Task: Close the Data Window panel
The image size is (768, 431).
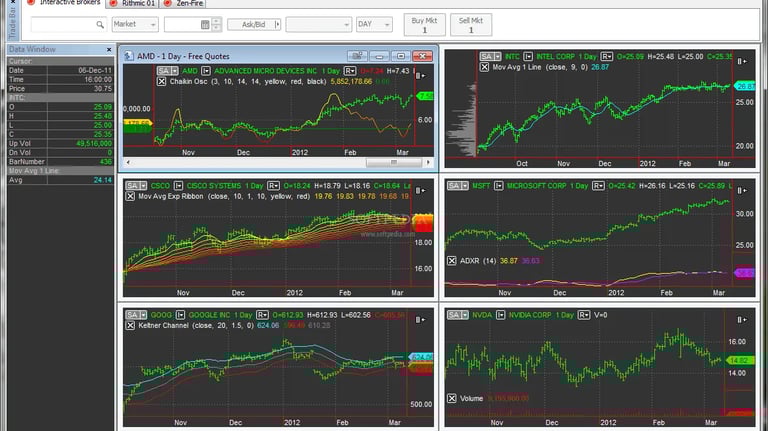Action: 109,49
